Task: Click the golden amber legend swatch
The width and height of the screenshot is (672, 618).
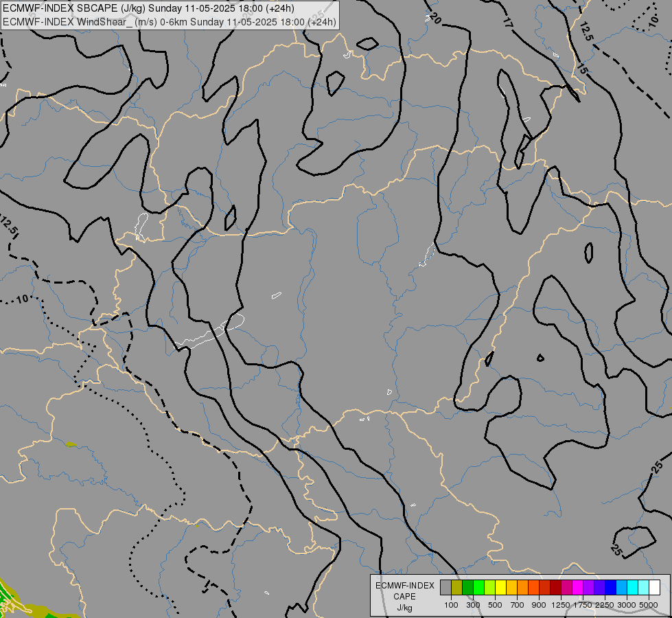Action: [511, 588]
